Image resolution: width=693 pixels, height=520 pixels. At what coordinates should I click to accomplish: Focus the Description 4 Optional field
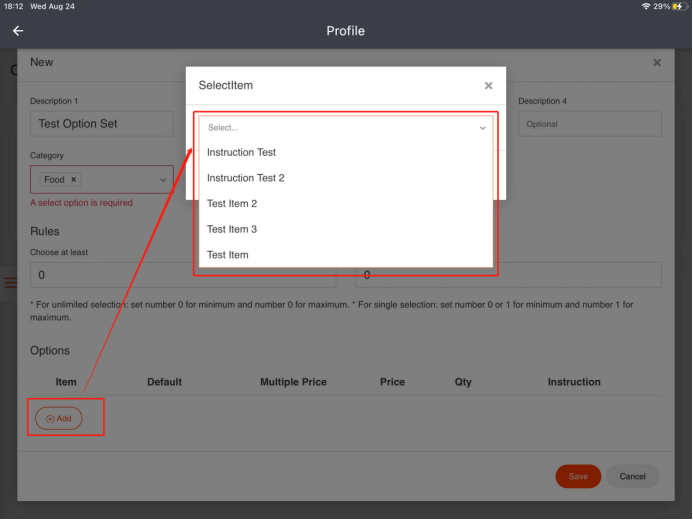point(589,124)
